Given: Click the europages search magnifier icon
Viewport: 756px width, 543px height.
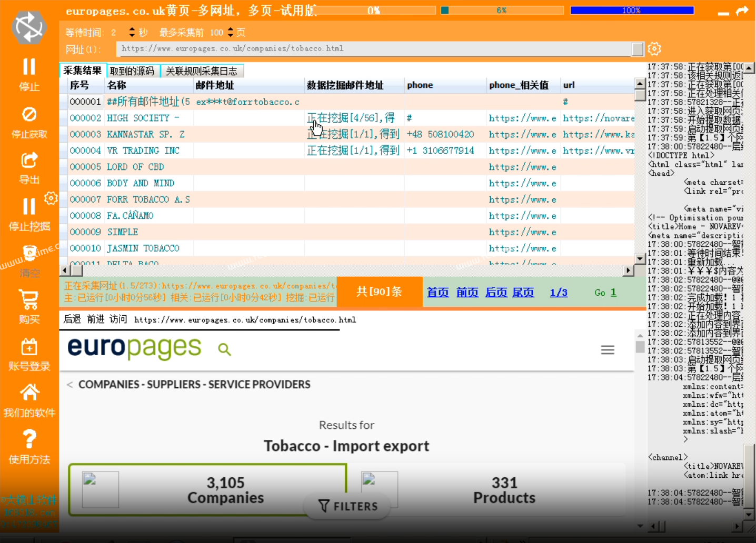Looking at the screenshot, I should [x=224, y=349].
